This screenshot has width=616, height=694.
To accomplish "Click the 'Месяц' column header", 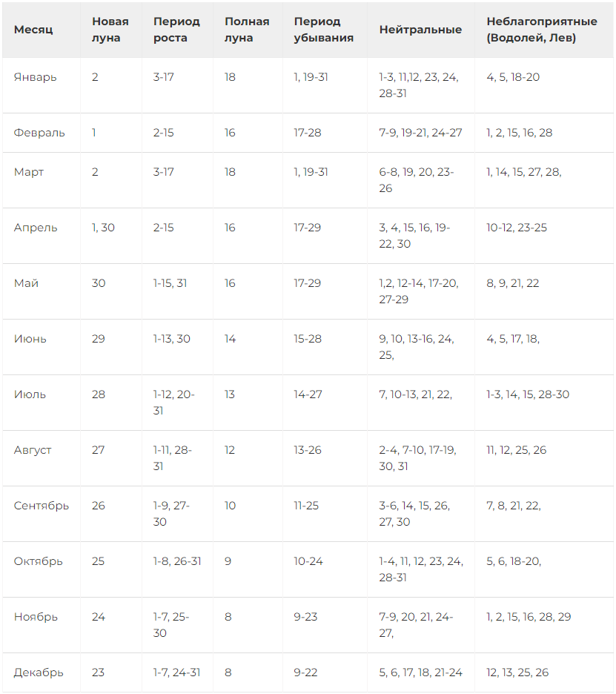I will click(33, 30).
